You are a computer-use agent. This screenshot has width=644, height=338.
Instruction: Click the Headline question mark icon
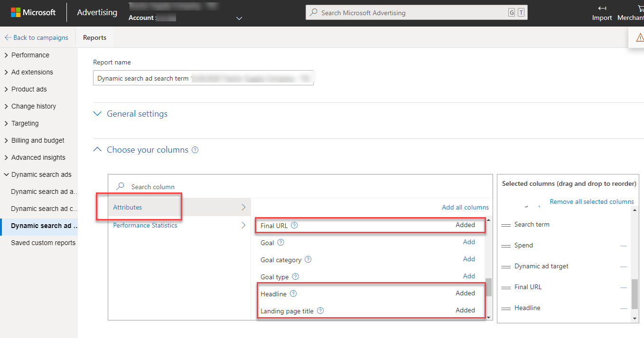point(293,293)
